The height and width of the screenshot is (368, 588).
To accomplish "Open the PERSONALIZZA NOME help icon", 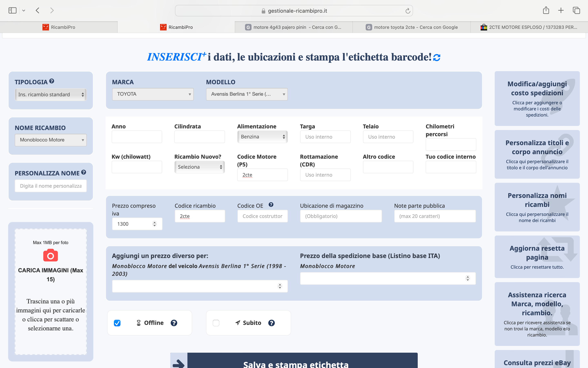I will click(84, 172).
